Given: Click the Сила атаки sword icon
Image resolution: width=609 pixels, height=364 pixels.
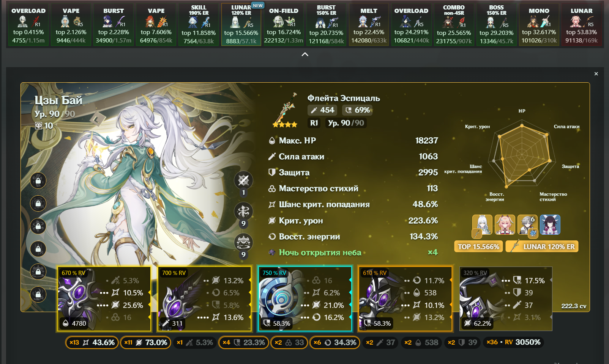Looking at the screenshot, I should point(272,157).
